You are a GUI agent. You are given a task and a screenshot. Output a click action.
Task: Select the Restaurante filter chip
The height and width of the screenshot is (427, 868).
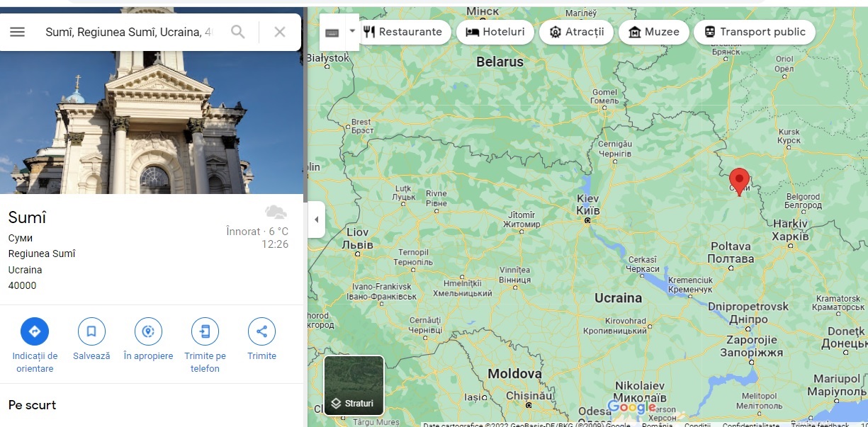pos(402,32)
